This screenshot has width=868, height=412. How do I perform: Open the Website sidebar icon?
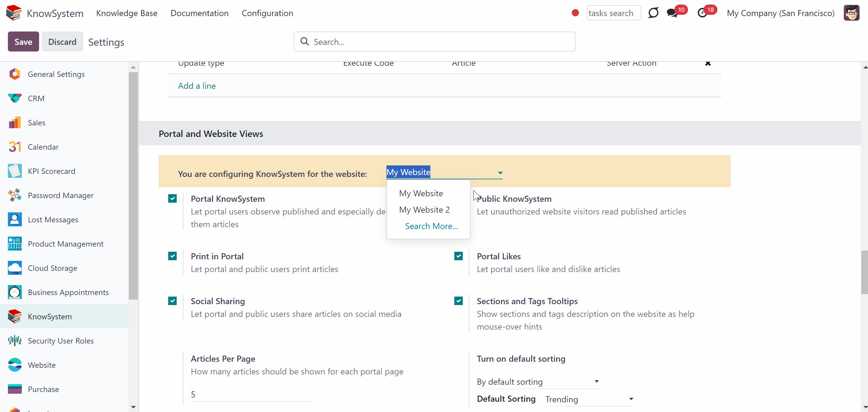pyautogui.click(x=15, y=365)
